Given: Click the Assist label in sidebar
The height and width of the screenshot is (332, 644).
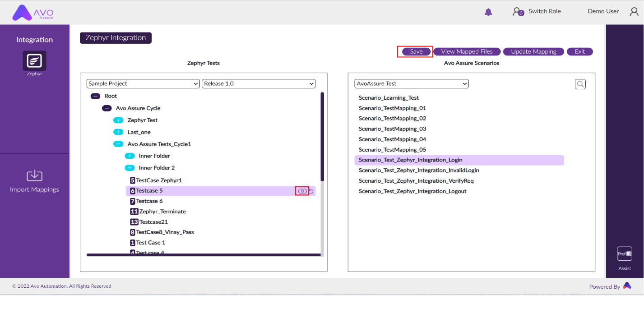Looking at the screenshot, I should [625, 268].
